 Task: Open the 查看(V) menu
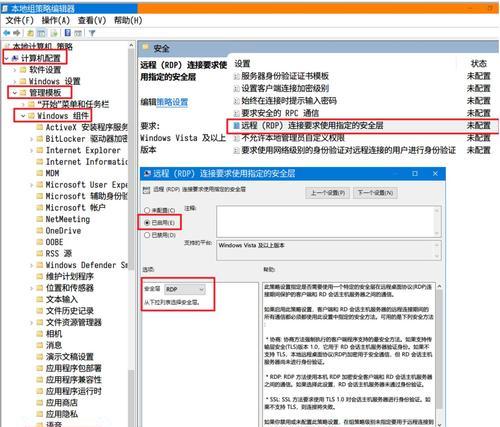coord(92,20)
